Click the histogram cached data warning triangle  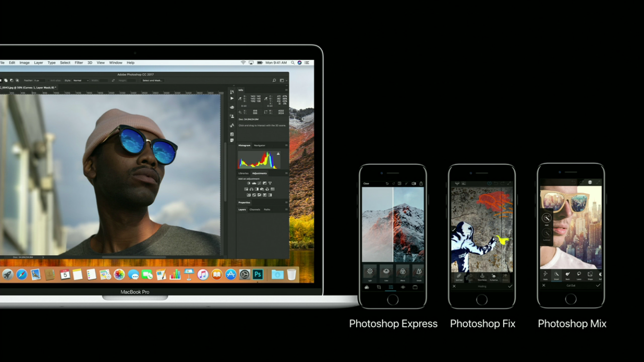pos(278,154)
